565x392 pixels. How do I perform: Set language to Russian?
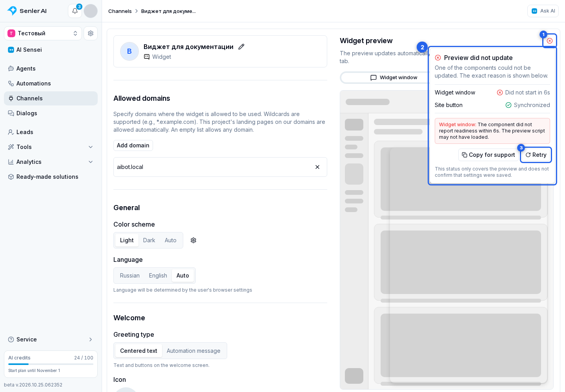point(130,276)
